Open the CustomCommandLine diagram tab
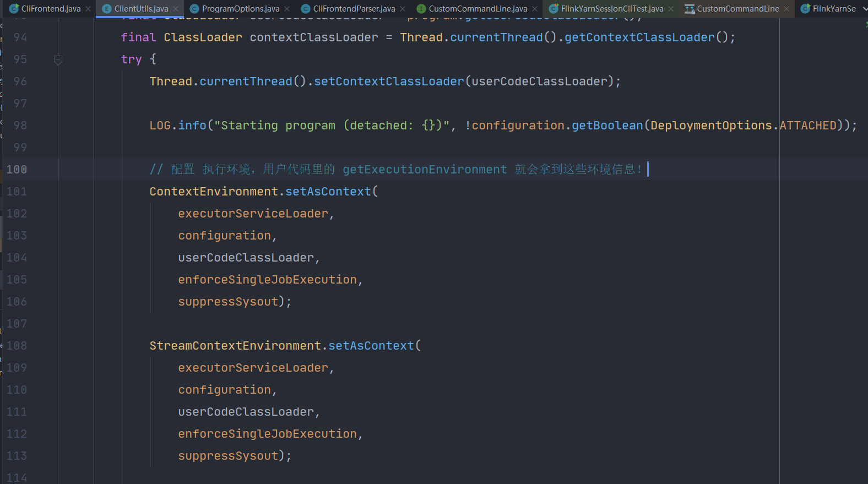The image size is (868, 484). (x=738, y=9)
